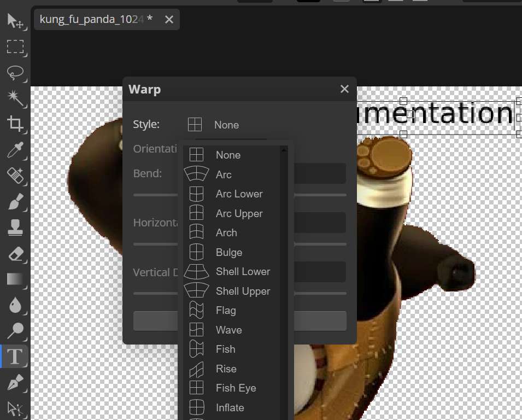
Task: Click the Vertical distortion slider track
Action: (x=320, y=294)
